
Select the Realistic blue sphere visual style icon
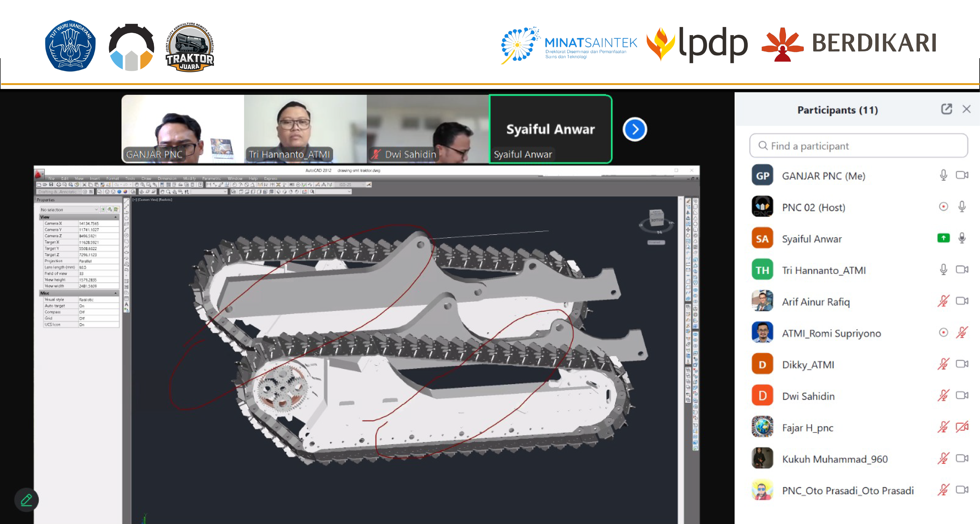tap(120, 192)
